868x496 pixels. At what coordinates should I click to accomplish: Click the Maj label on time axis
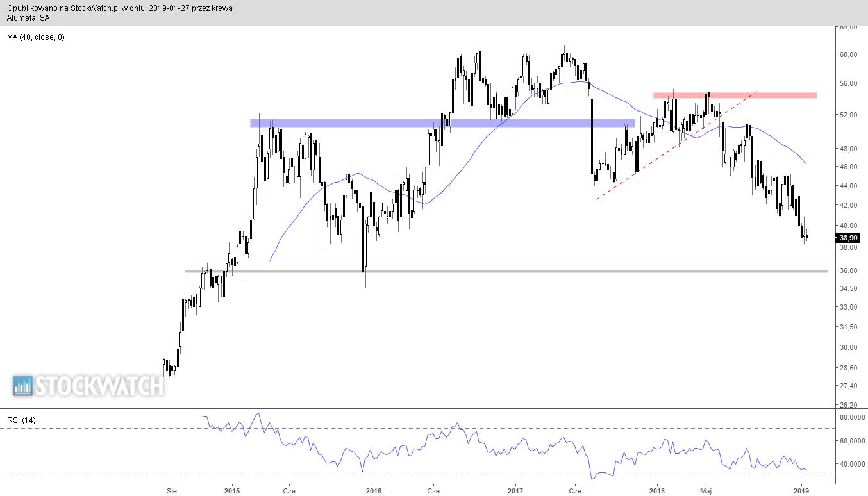pyautogui.click(x=706, y=491)
